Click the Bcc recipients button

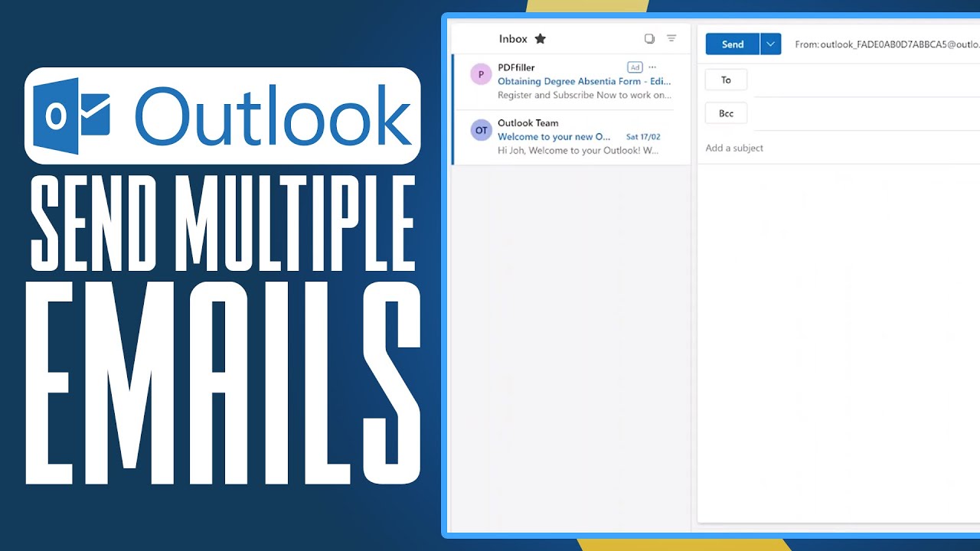pyautogui.click(x=726, y=113)
